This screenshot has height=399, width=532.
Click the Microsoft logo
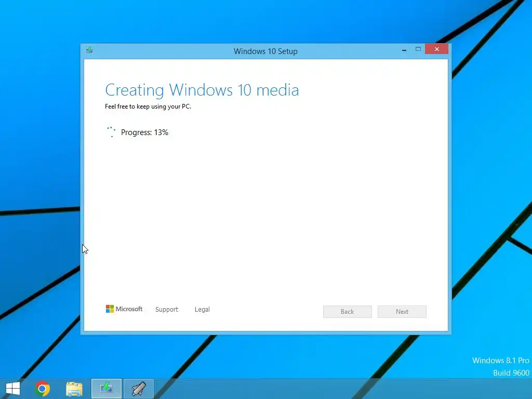(x=124, y=309)
